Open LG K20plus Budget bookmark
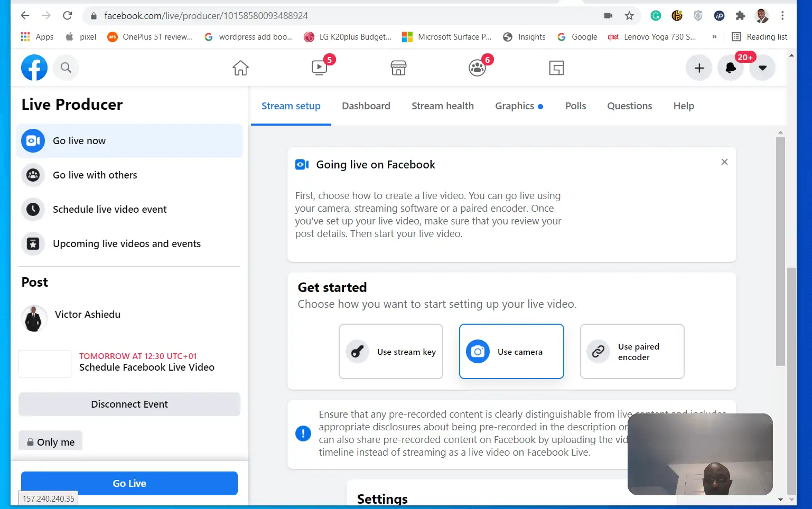 tap(348, 36)
